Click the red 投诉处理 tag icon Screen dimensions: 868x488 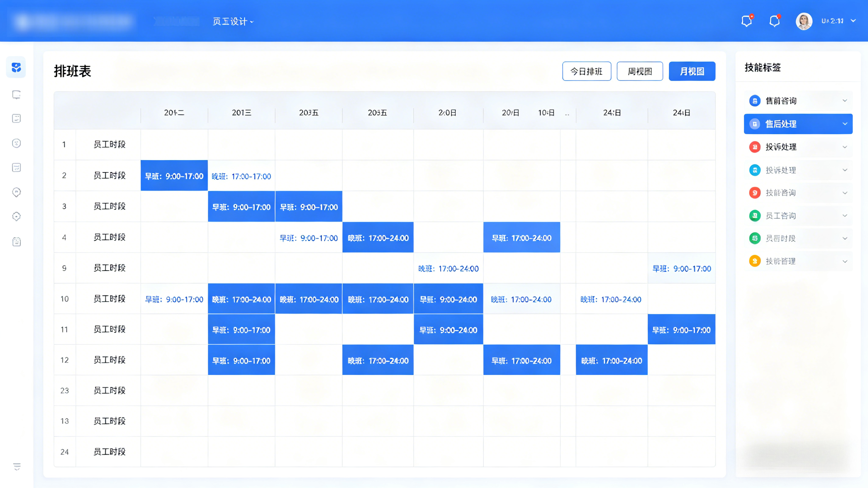tap(755, 147)
